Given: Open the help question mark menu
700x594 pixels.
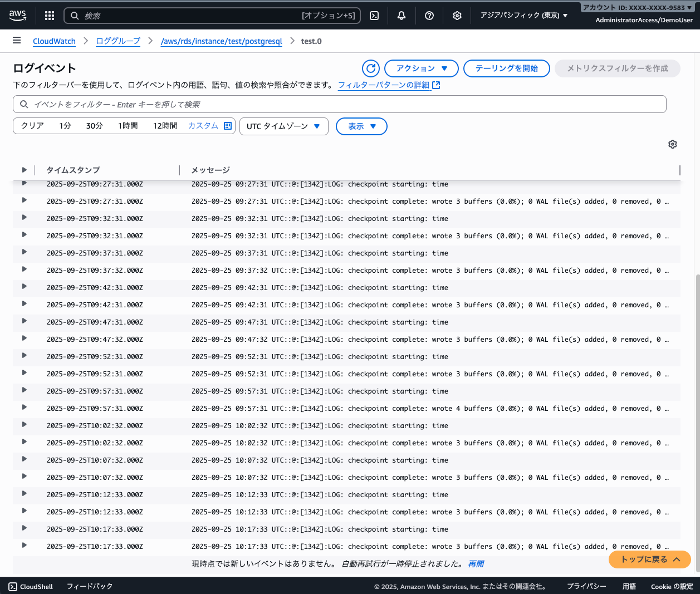Looking at the screenshot, I should (x=429, y=16).
